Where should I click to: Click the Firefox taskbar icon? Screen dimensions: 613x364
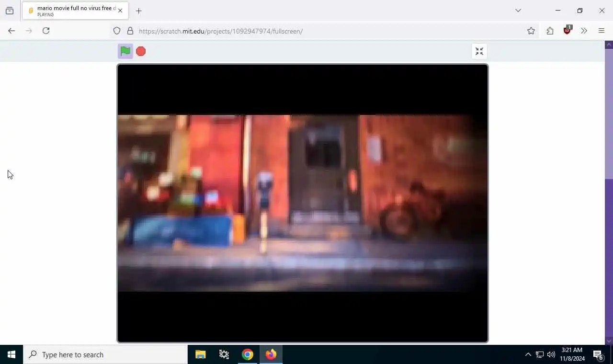click(271, 354)
